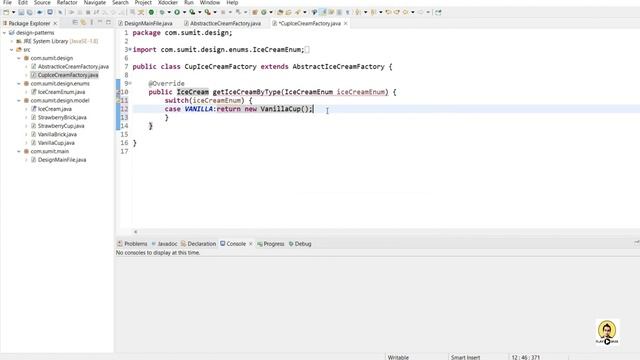Click the New Java Class icon
This screenshot has height=360, width=640.
[264, 12]
